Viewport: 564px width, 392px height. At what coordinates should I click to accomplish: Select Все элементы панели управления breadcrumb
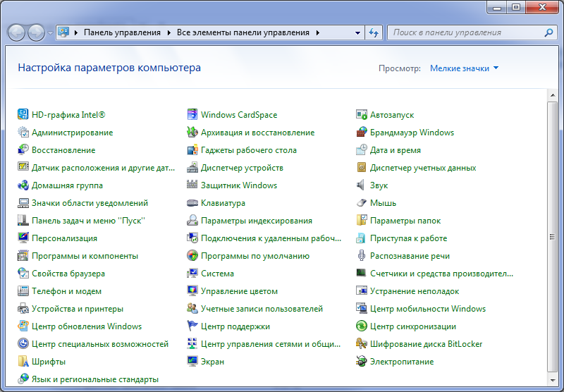click(243, 32)
